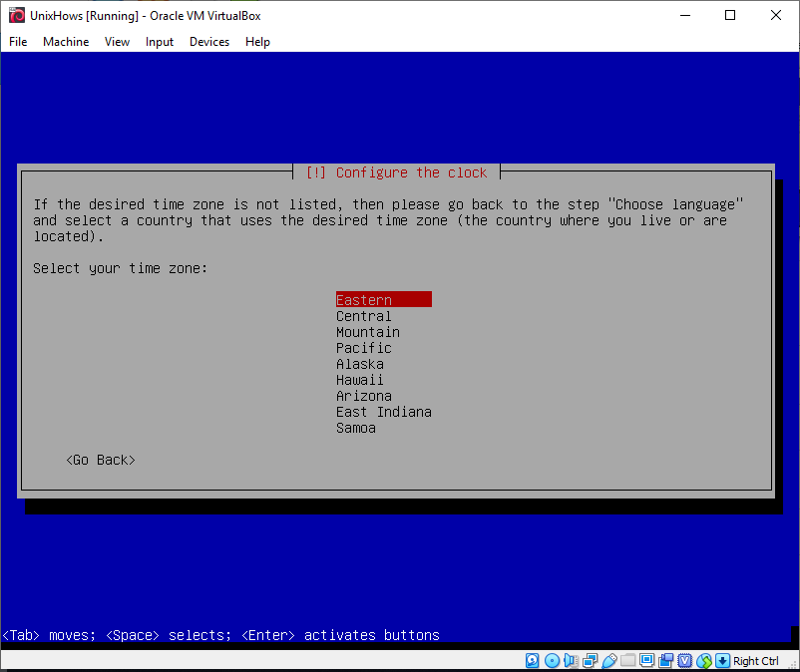Click the VirtualBox logo in title bar
This screenshot has width=800, height=672.
16,15
